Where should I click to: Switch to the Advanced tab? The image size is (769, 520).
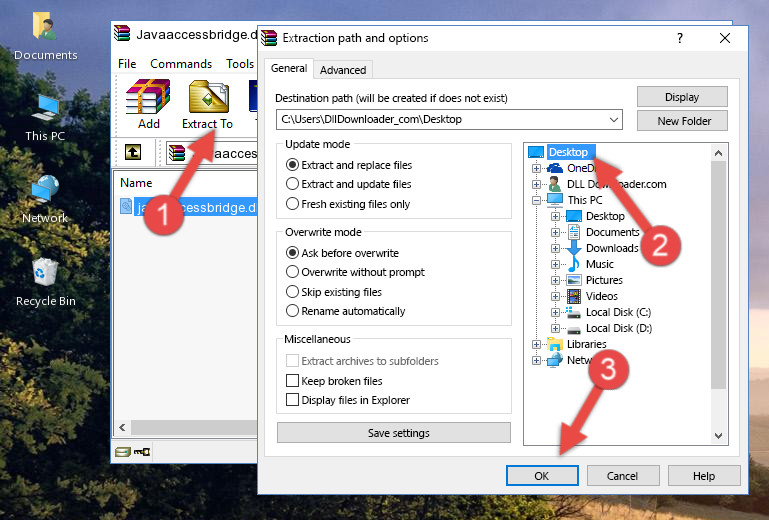click(x=343, y=70)
